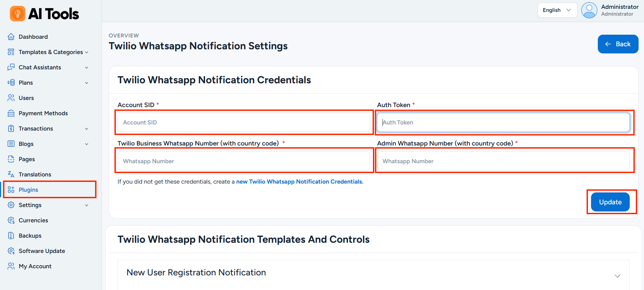
Task: Click the Update button
Action: tap(610, 202)
